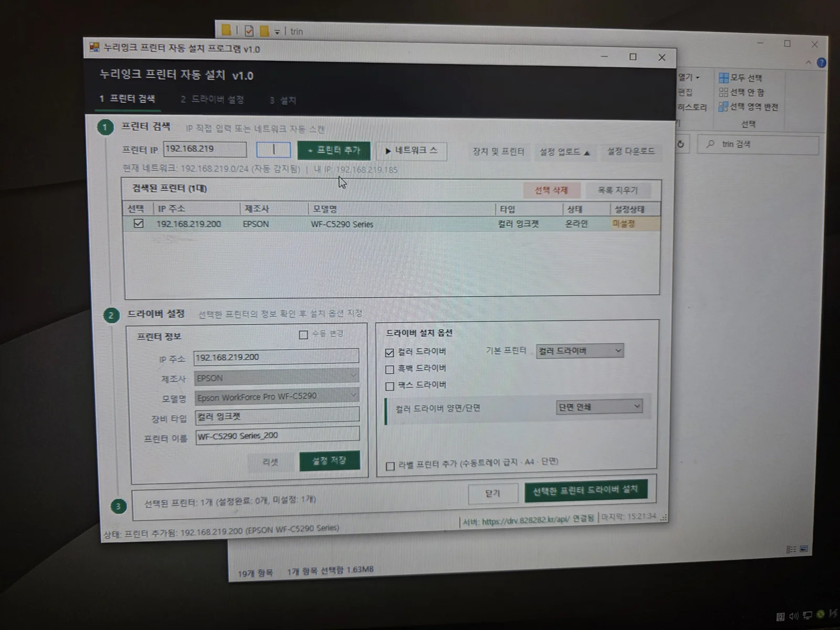Click the 제조사 column header
Image resolution: width=840 pixels, height=630 pixels.
(x=275, y=208)
